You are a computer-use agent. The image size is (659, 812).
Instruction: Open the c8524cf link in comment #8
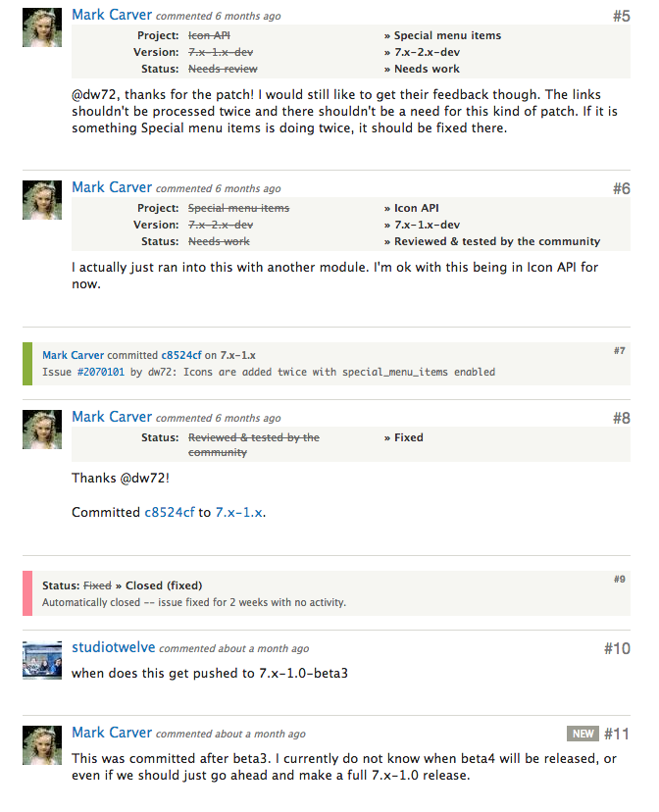point(170,512)
